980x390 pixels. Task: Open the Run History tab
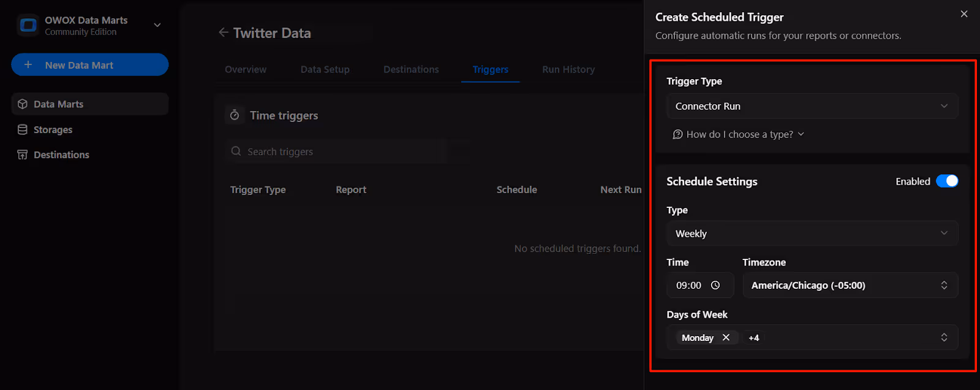click(x=568, y=69)
